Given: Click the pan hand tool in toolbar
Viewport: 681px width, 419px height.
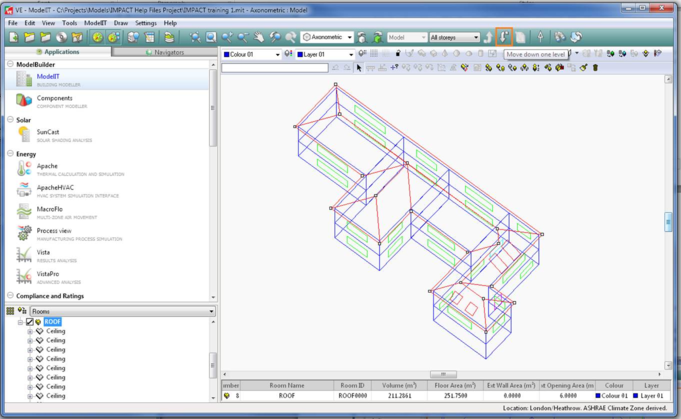Looking at the screenshot, I should pyautogui.click(x=258, y=37).
